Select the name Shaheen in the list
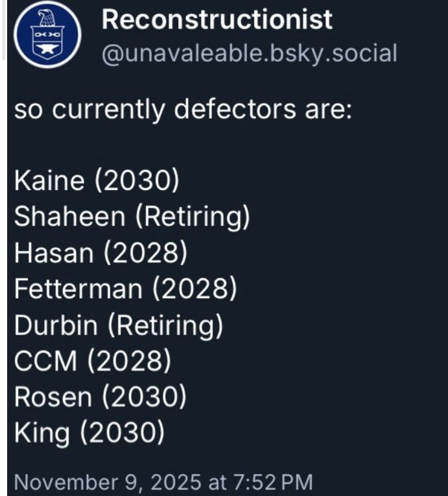The height and width of the screenshot is (496, 448). coord(69,217)
